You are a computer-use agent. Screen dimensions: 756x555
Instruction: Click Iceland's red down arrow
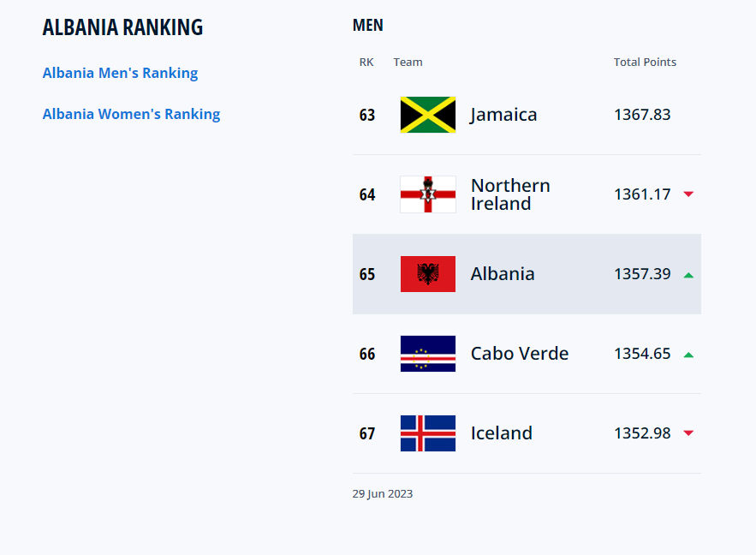click(x=688, y=433)
